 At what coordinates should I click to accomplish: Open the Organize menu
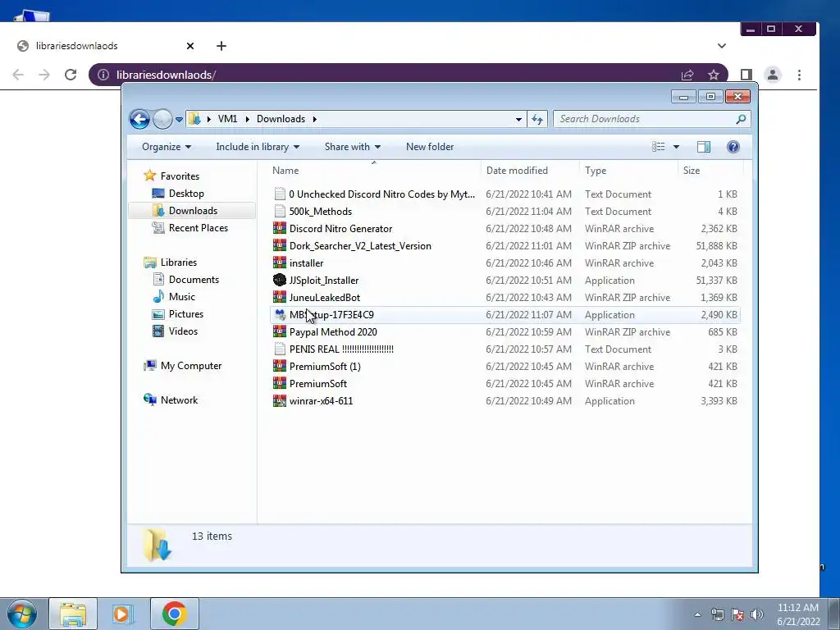[x=166, y=147]
